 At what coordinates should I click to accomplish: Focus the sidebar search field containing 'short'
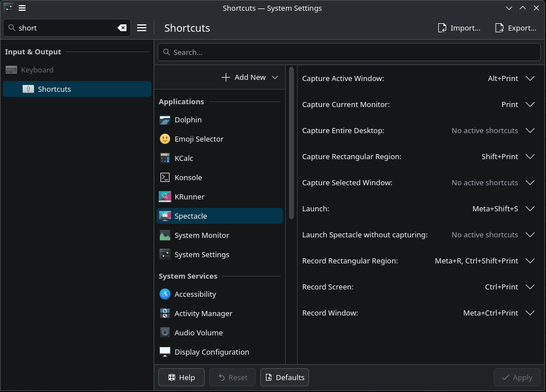(x=67, y=28)
